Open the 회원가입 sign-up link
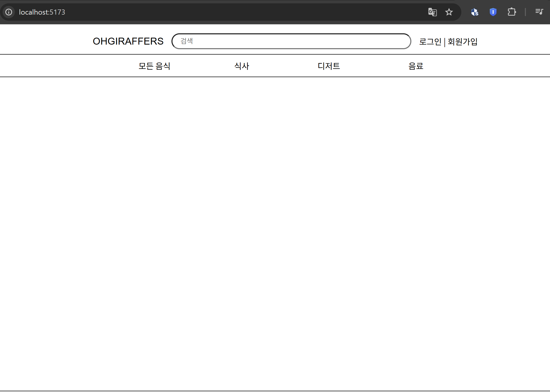Viewport: 550px width, 392px height. [462, 42]
